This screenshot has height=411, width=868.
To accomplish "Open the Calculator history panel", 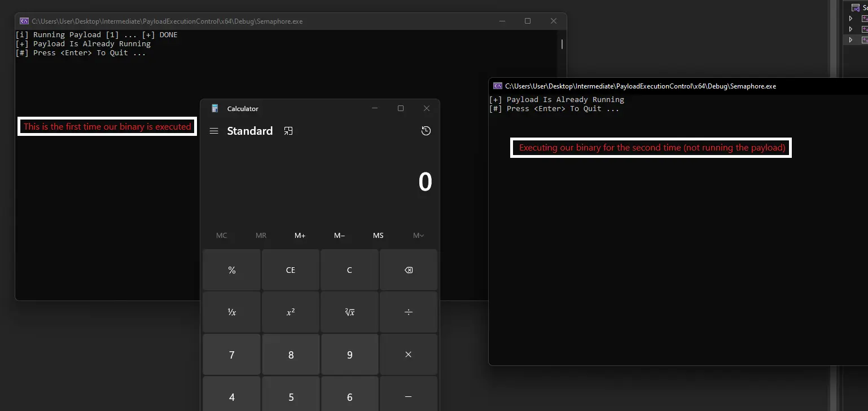I will (426, 131).
